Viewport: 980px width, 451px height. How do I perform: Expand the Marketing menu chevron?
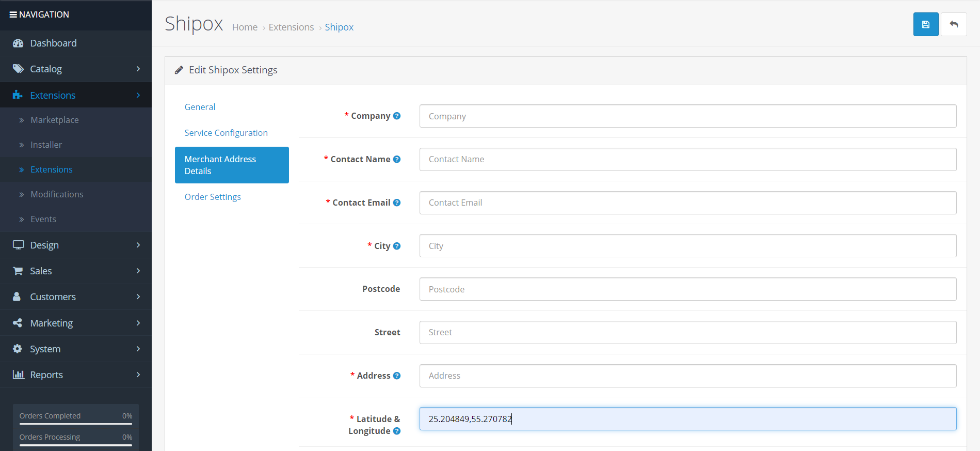coord(138,323)
